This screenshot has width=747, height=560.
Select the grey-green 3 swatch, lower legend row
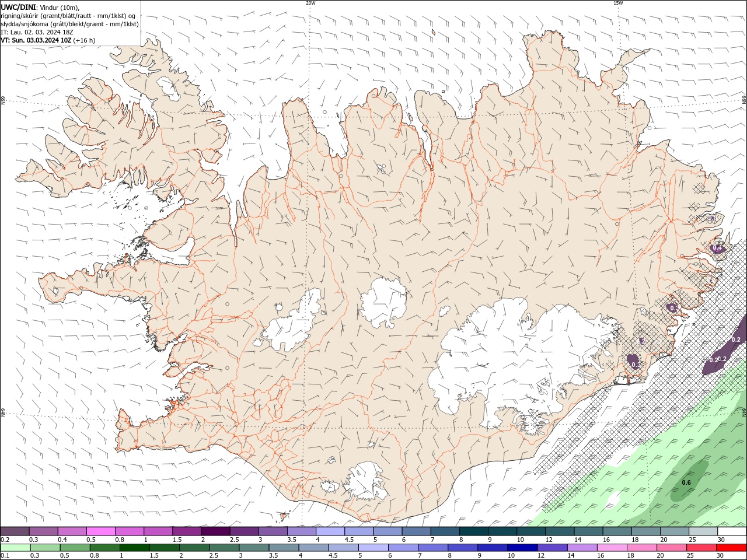click(x=254, y=548)
